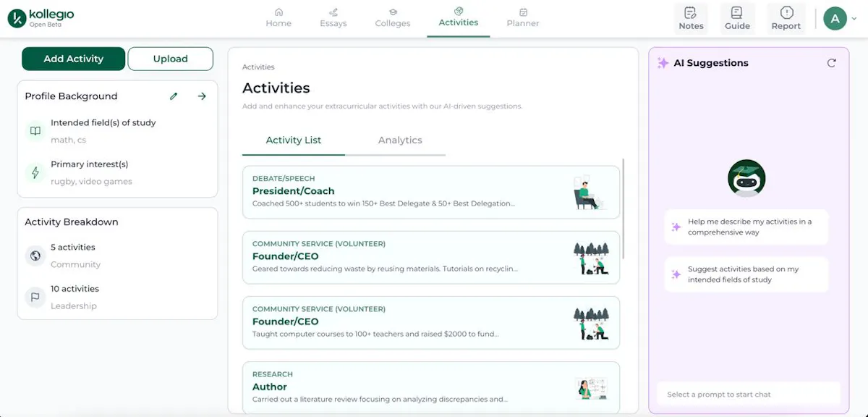Open the Planner tab
The image size is (868, 417).
point(523,18)
